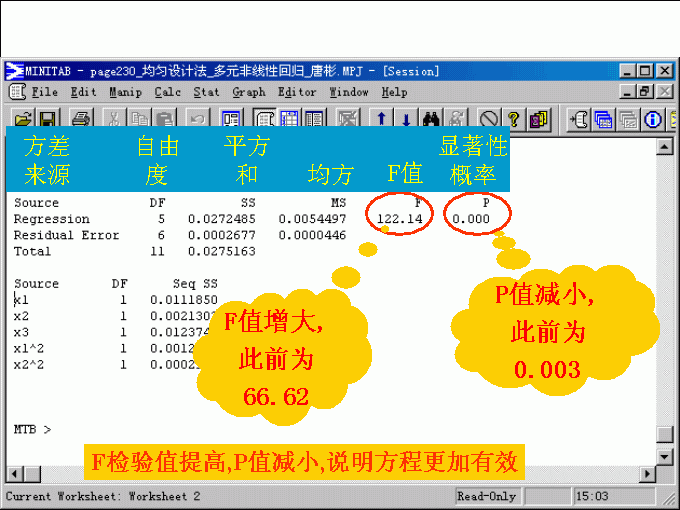The image size is (680, 510).
Task: Open the Calc menu
Action: [167, 92]
